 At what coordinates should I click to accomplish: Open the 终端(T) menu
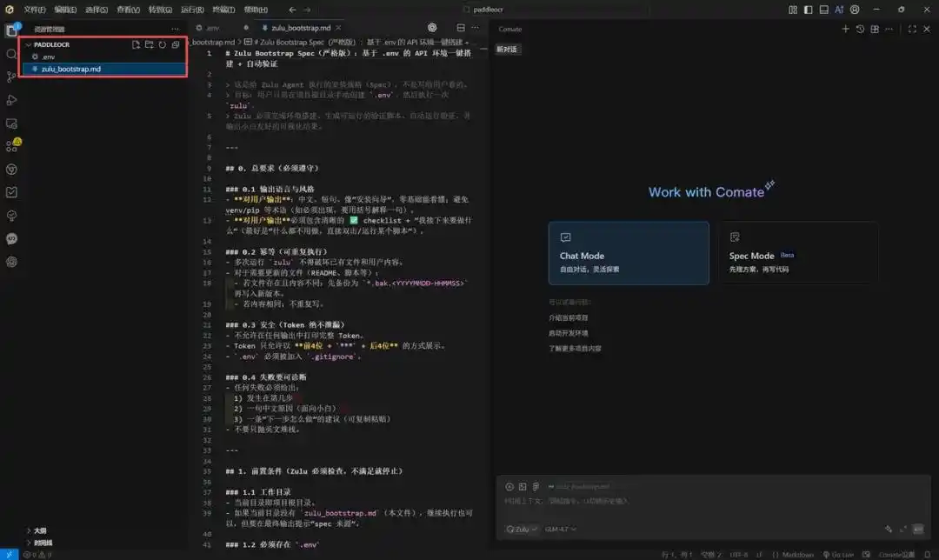click(223, 10)
